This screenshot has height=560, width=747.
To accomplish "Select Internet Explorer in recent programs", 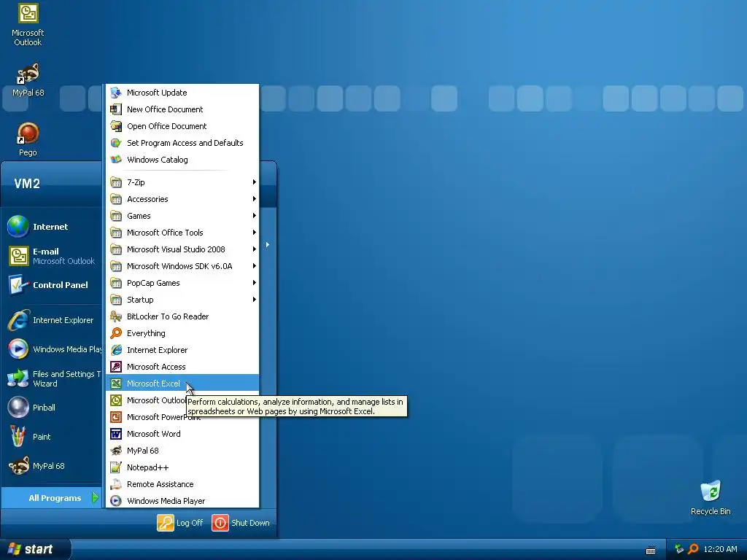I will coord(52,320).
